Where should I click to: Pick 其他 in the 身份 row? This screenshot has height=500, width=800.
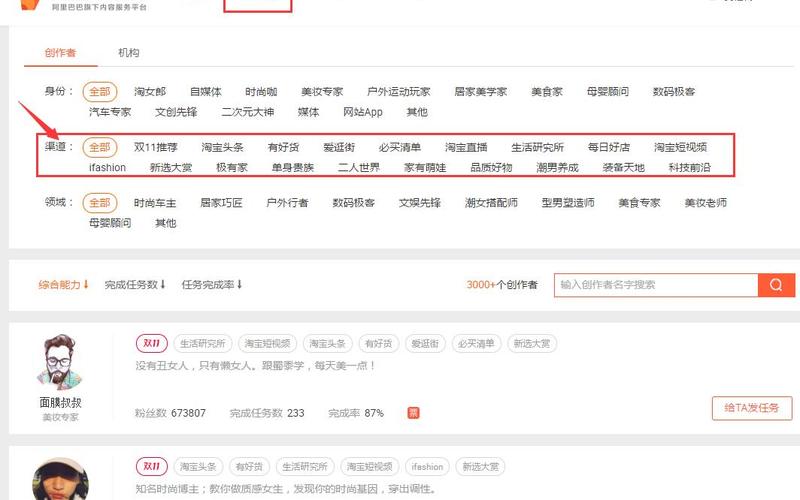point(417,112)
